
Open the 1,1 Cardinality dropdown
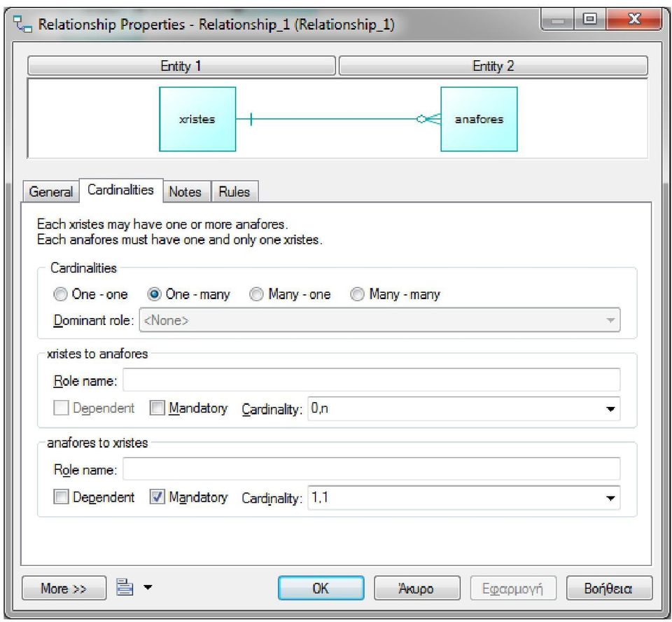point(463,498)
